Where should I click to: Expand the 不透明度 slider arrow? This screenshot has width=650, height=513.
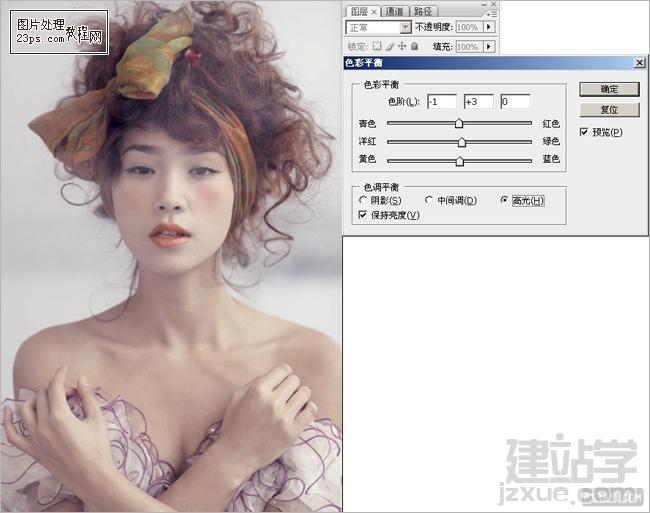click(489, 27)
